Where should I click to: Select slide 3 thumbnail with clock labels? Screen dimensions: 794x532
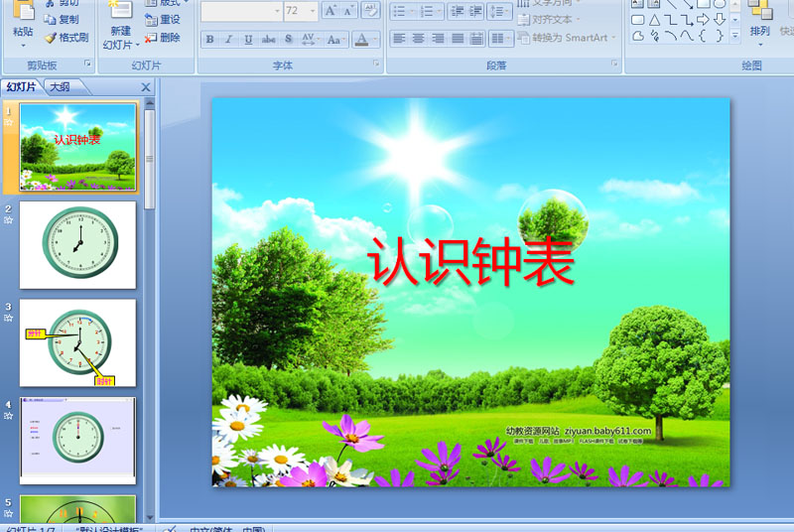78,342
